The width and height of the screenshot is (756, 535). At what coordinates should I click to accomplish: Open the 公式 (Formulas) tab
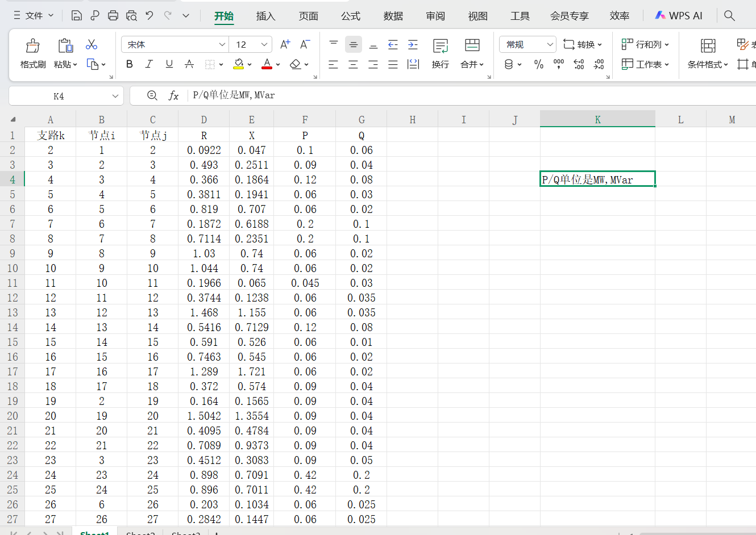(350, 16)
